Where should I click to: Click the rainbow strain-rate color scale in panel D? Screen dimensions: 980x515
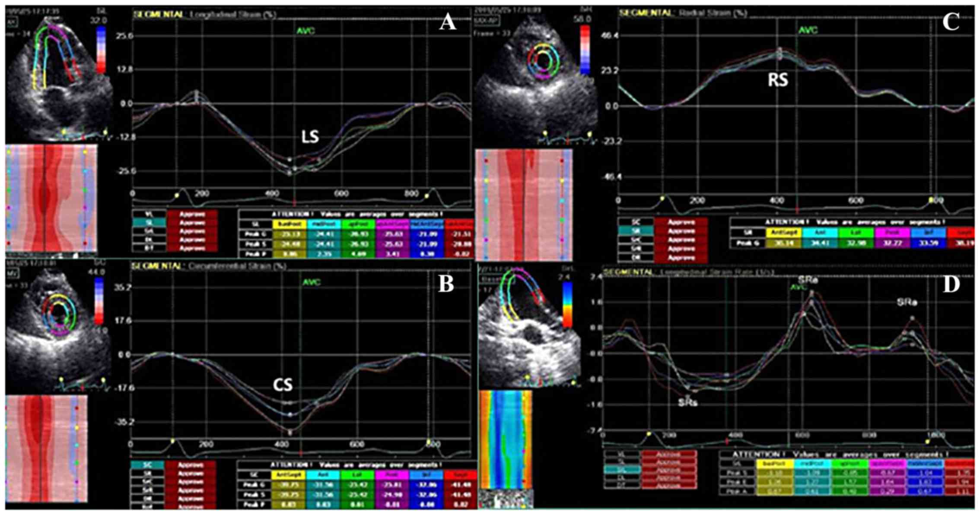(x=568, y=304)
